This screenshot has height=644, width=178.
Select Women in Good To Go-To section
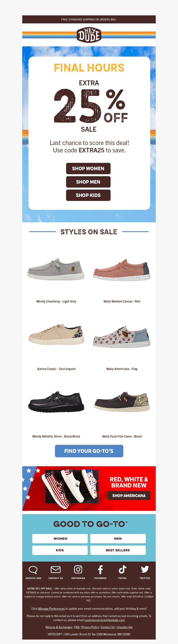pyautogui.click(x=60, y=538)
